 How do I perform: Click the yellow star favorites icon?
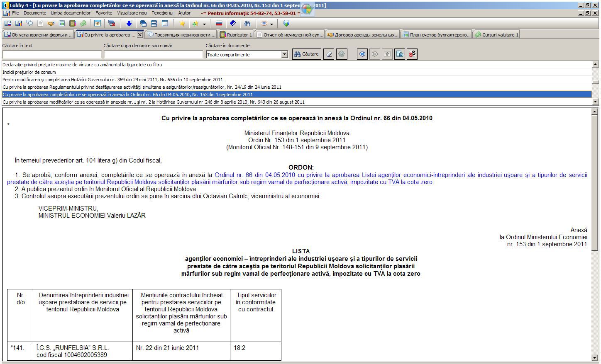pyautogui.click(x=182, y=24)
